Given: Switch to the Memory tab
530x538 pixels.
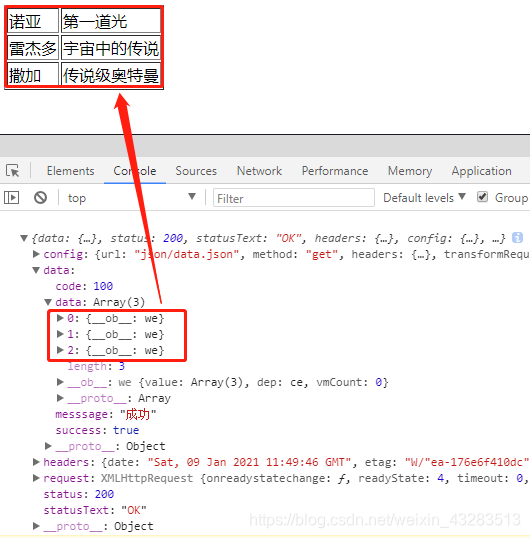Looking at the screenshot, I should 410,171.
